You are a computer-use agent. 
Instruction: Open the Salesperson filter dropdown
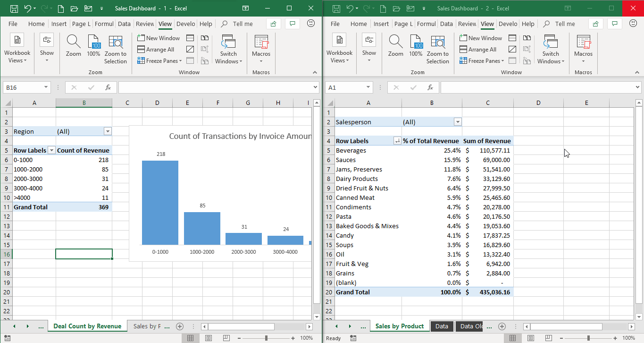click(x=457, y=122)
